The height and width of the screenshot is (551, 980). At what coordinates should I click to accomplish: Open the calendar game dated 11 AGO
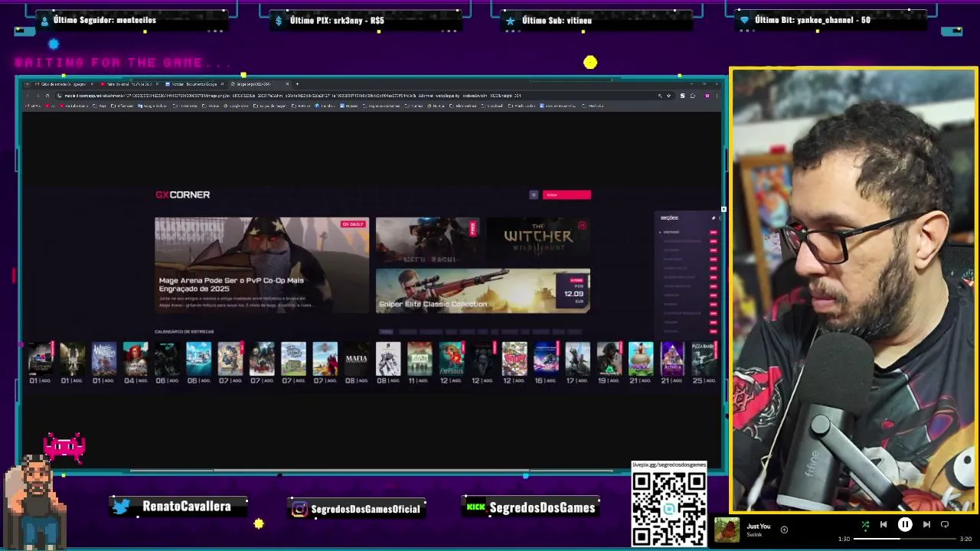420,359
